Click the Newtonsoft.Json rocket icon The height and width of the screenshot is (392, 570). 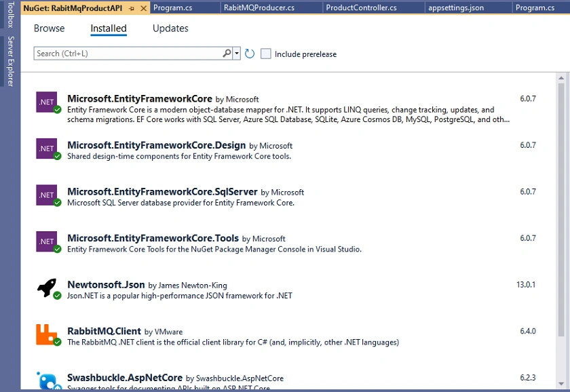(x=47, y=288)
